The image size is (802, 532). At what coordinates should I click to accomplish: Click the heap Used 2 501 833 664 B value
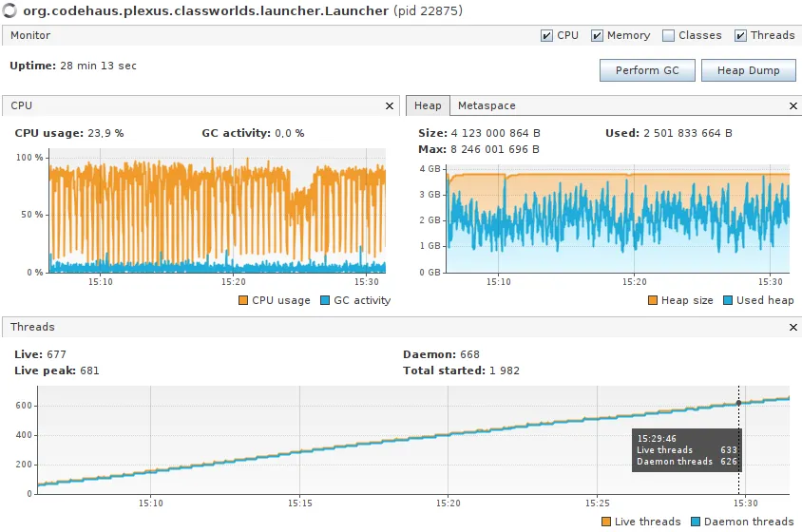pyautogui.click(x=687, y=133)
